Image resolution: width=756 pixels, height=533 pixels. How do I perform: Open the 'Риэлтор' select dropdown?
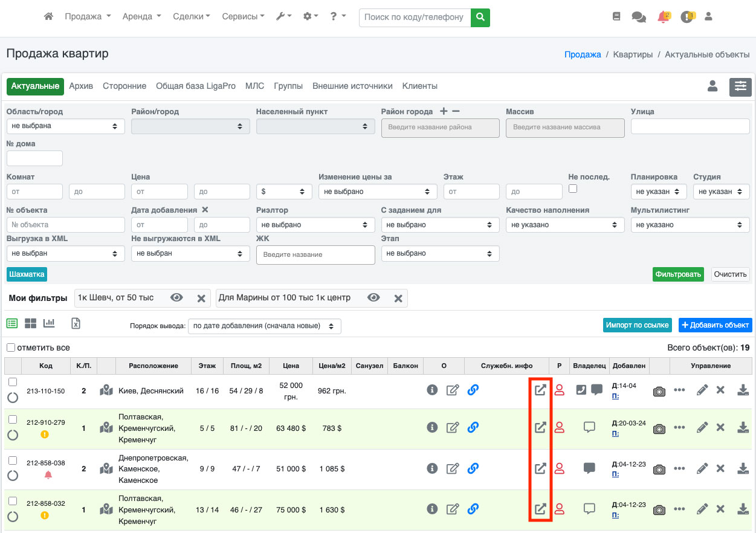point(314,225)
